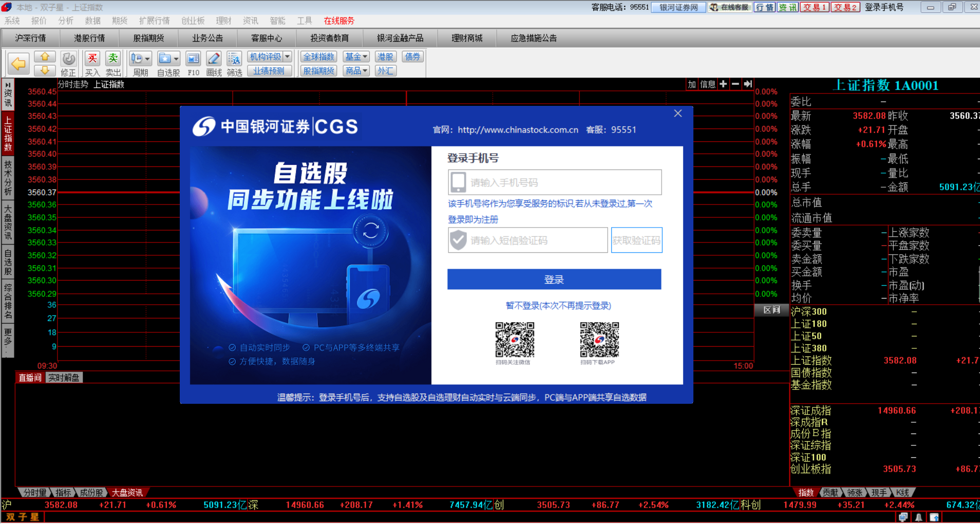The height and width of the screenshot is (524, 980).
Task: Click the 外汇 forex toolbar button
Action: pos(385,71)
